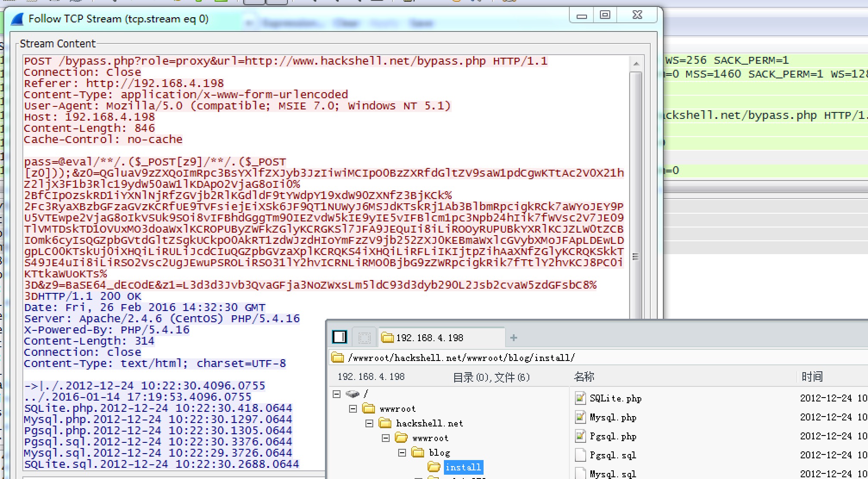Collapse the top wwwroot tree node
Screen dimensions: 868x479
(x=353, y=408)
